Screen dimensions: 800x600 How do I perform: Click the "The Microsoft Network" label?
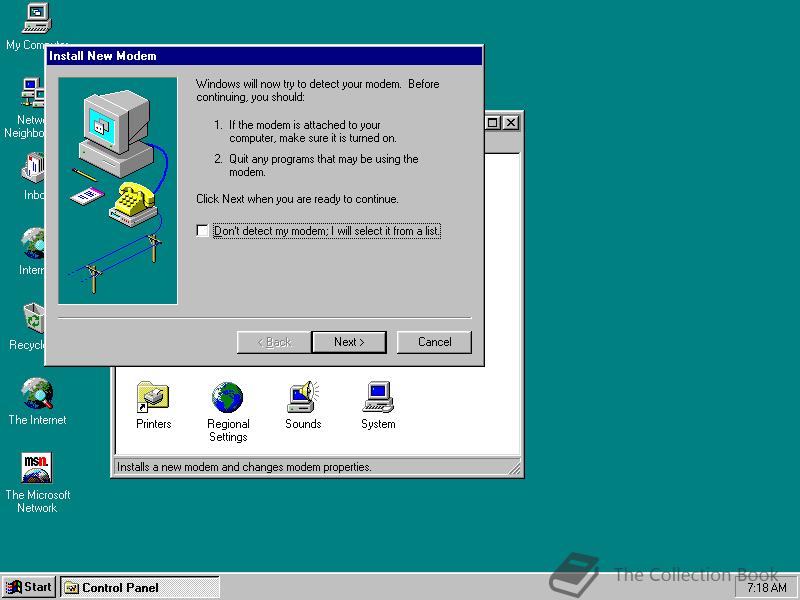pos(38,501)
